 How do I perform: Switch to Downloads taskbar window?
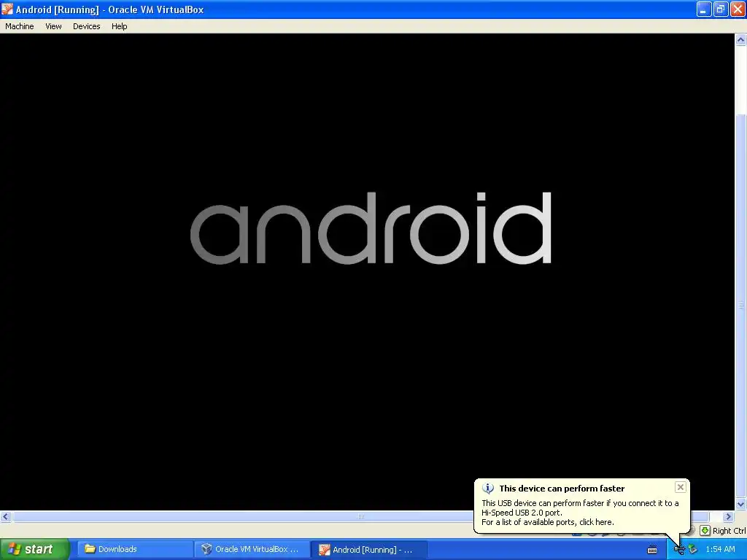pyautogui.click(x=135, y=550)
